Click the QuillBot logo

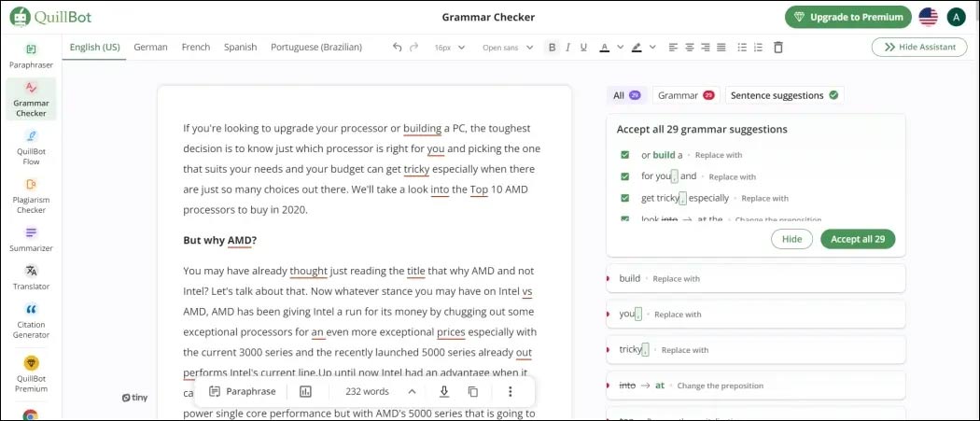[x=50, y=17]
